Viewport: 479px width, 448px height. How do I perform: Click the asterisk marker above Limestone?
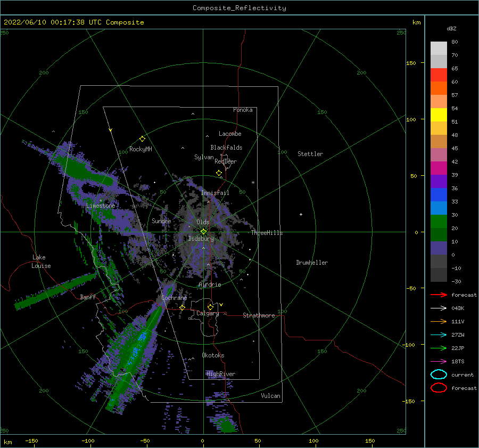coord(101,201)
